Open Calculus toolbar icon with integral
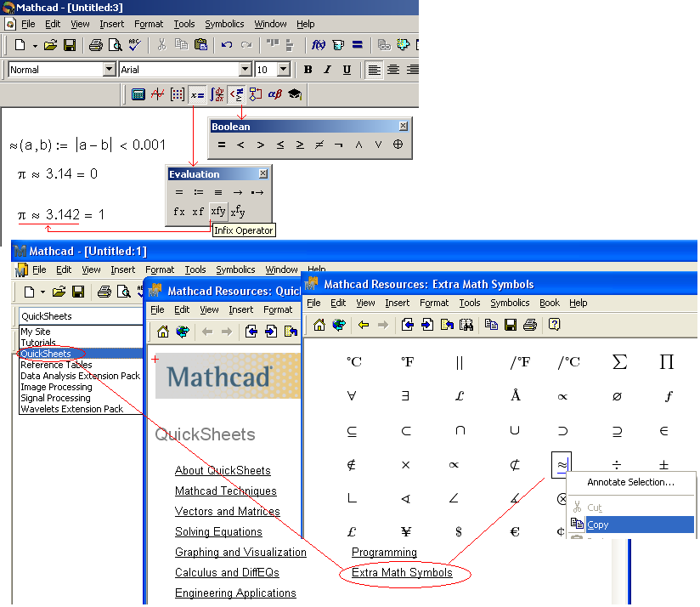Viewport: 700px width, 607px height. [217, 94]
